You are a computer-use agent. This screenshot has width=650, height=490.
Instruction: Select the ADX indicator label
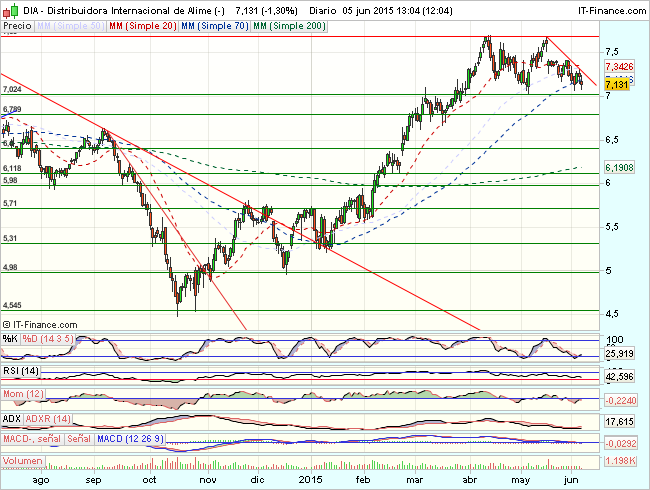(12, 418)
